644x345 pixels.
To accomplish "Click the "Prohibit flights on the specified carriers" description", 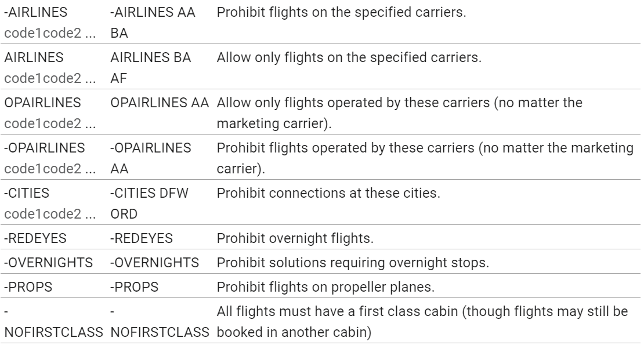I will 342,12.
